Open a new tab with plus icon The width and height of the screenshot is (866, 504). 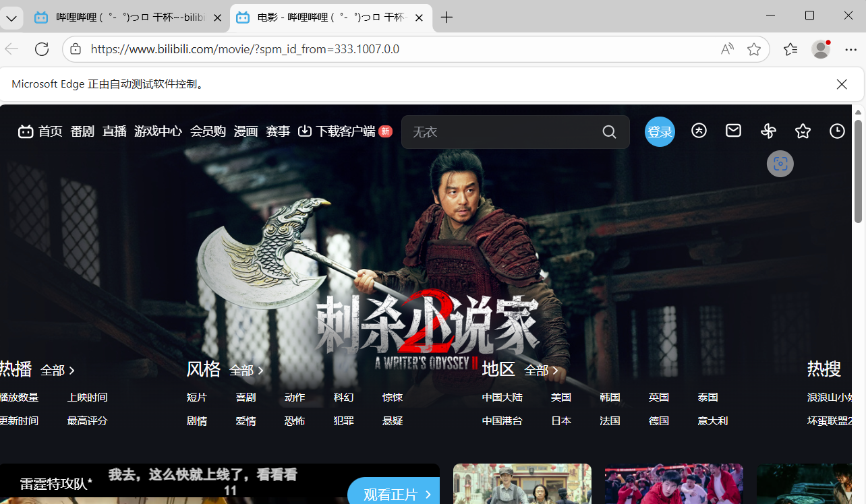[446, 18]
